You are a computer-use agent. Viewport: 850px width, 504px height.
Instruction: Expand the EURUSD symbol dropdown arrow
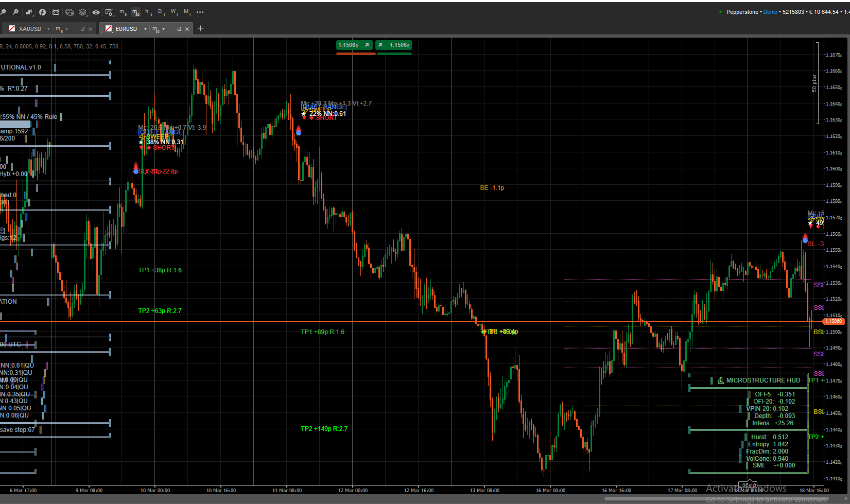145,29
